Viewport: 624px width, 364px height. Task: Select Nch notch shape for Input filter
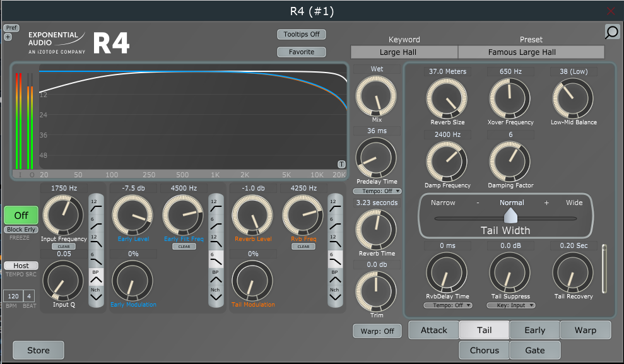(x=96, y=294)
